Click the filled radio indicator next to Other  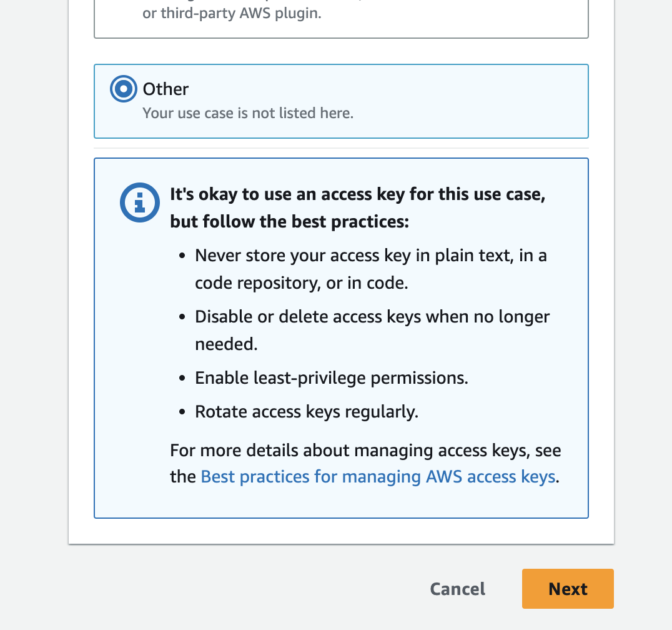pyautogui.click(x=123, y=89)
